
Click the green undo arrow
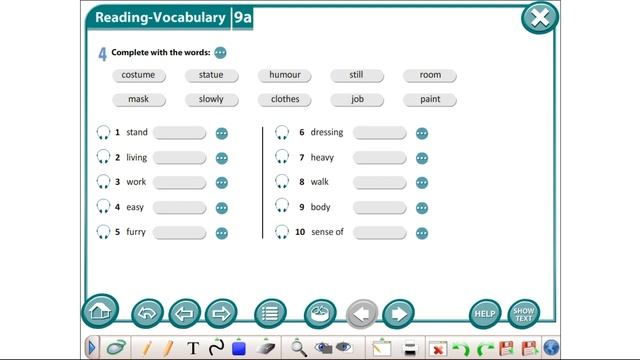(461, 349)
